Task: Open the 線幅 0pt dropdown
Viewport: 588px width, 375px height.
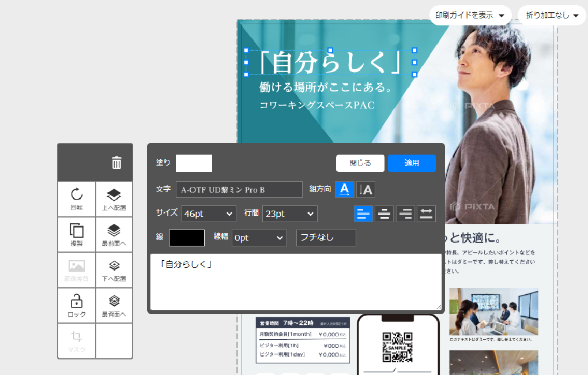Action: coord(259,238)
